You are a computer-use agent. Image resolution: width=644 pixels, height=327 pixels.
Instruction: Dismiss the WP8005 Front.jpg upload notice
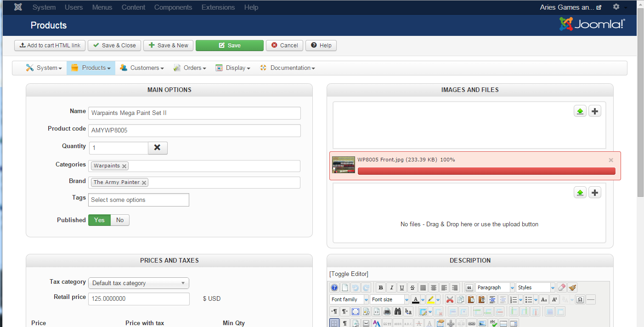point(611,160)
